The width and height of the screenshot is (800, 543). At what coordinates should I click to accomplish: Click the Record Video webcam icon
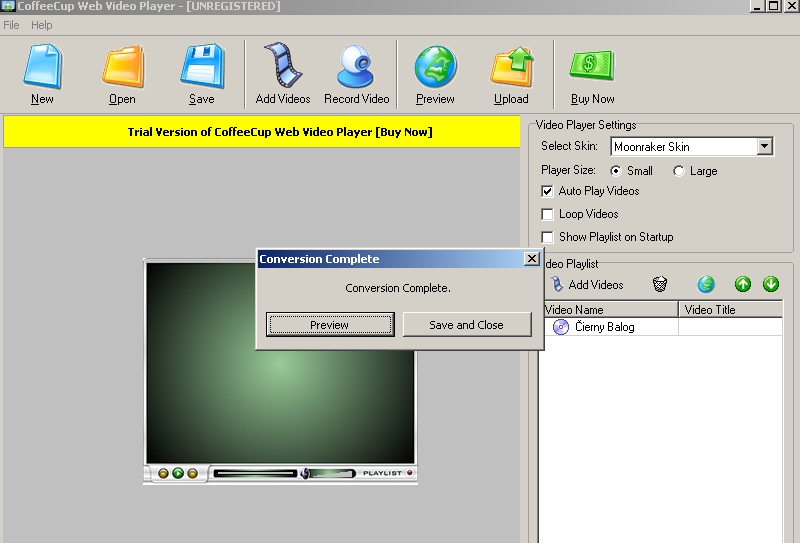pos(356,66)
